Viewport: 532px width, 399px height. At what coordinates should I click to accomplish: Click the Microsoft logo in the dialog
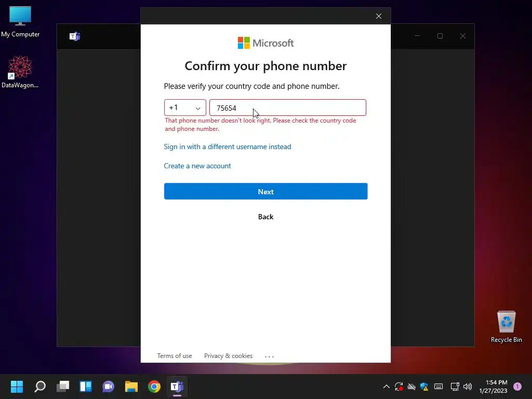(x=265, y=43)
